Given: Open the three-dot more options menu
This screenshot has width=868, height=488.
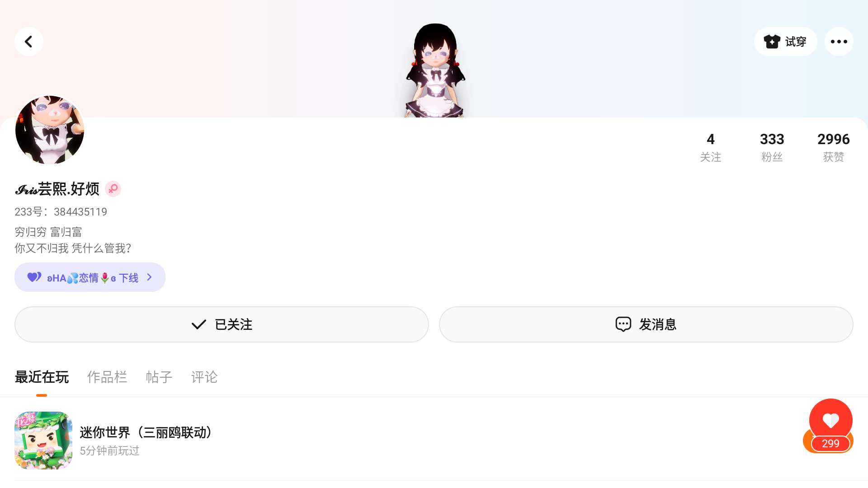Looking at the screenshot, I should coord(839,42).
